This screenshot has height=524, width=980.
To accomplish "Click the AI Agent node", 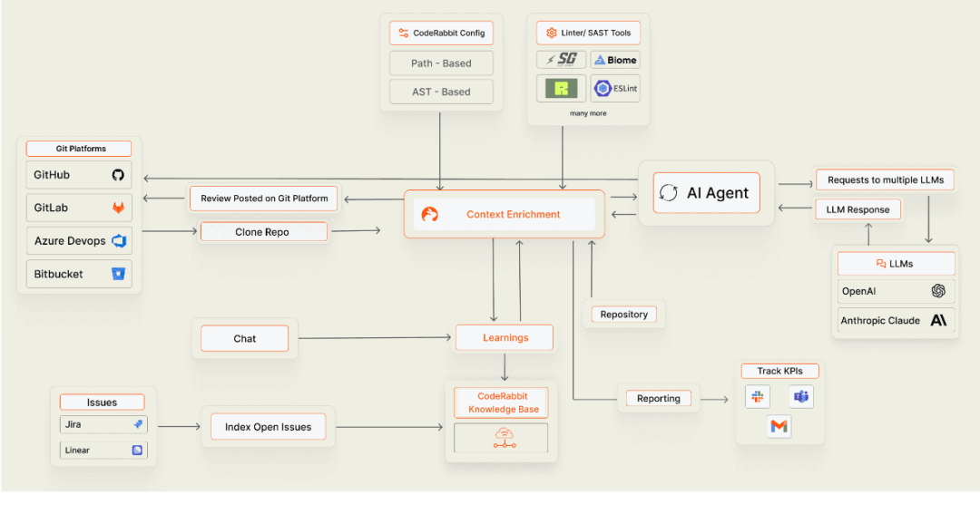I will (x=706, y=192).
